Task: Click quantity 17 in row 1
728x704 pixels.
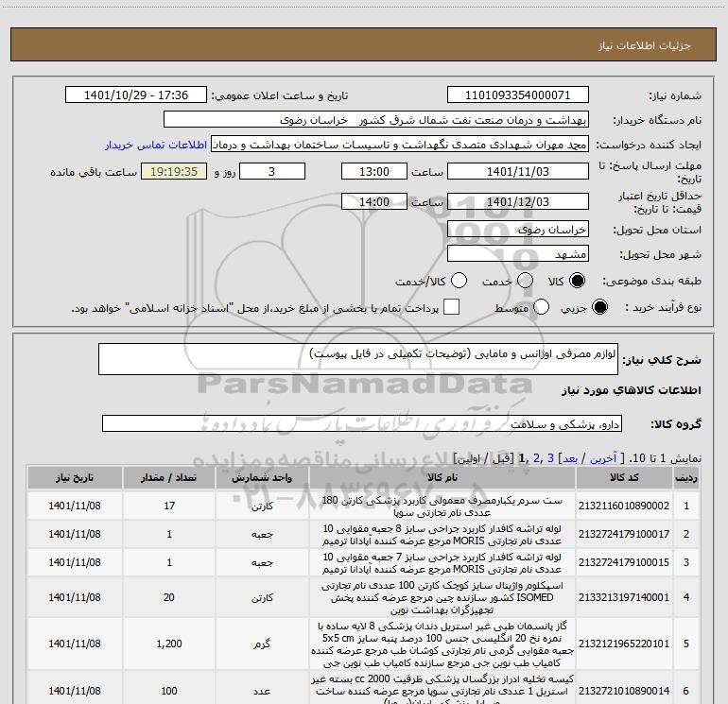Action: [169, 506]
